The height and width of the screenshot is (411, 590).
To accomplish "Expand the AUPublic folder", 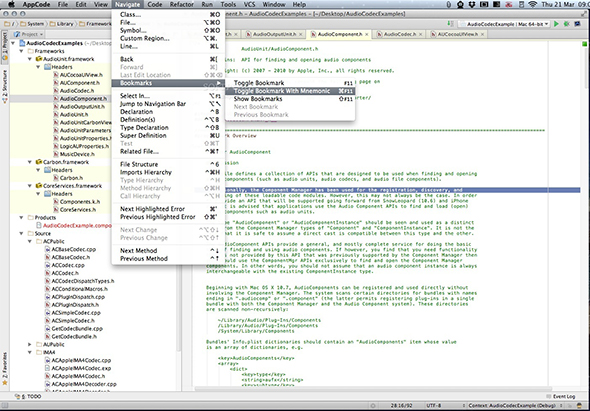I will (x=30, y=344).
